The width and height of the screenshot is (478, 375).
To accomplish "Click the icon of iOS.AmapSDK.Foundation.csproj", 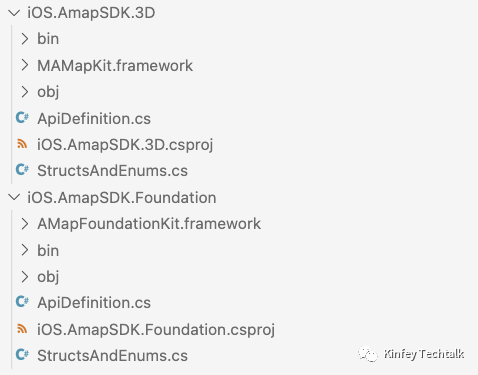I will click(22, 329).
